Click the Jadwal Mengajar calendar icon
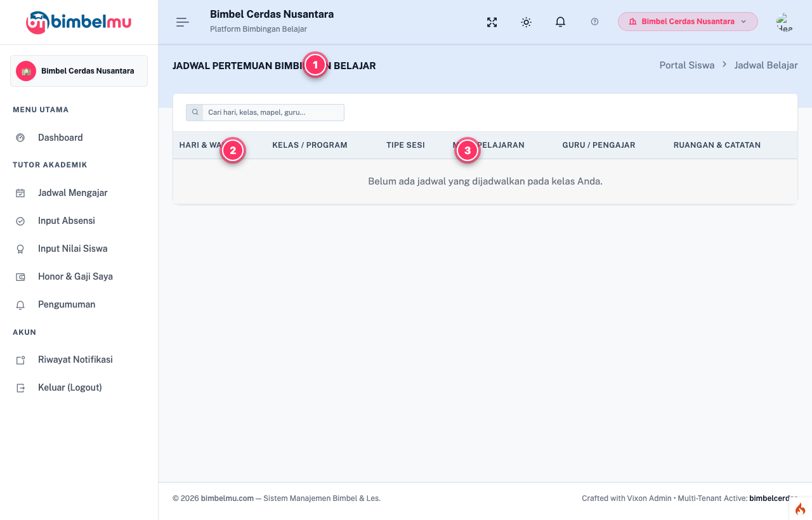The height and width of the screenshot is (520, 812). tap(20, 193)
